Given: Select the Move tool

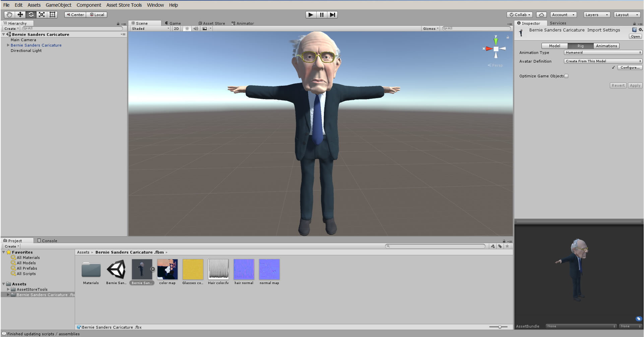Looking at the screenshot, I should pos(20,15).
